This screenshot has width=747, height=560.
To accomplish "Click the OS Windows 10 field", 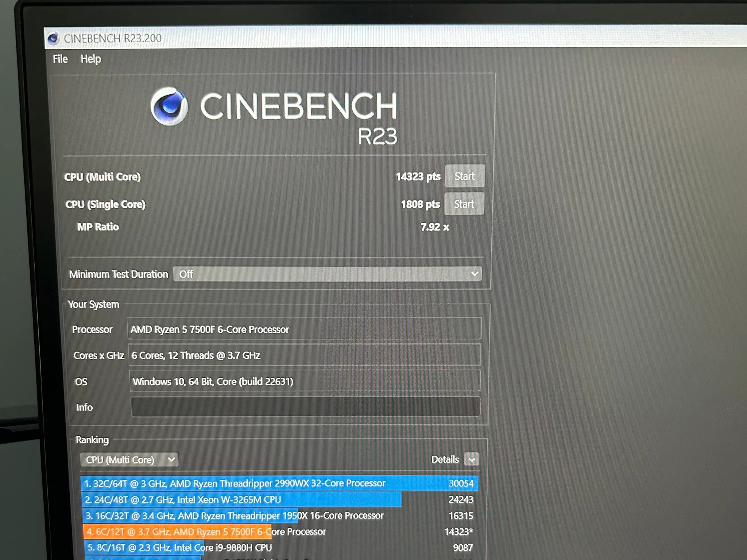I will (305, 381).
